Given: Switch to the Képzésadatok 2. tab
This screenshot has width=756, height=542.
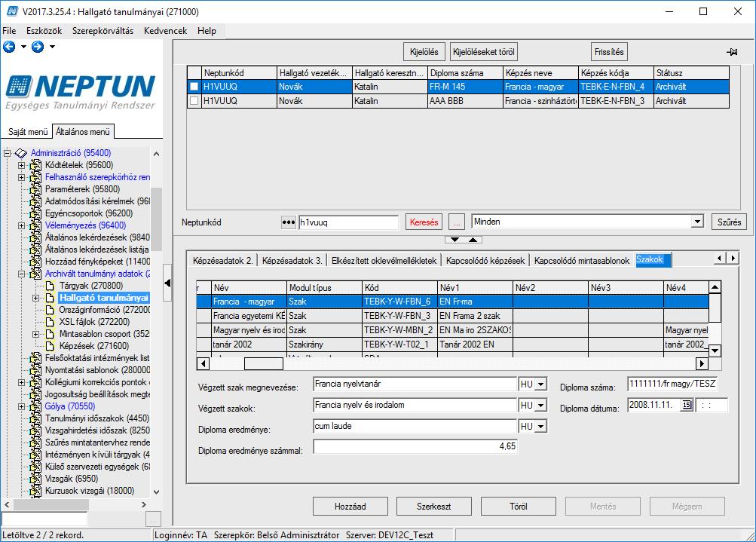Looking at the screenshot, I should [x=223, y=261].
